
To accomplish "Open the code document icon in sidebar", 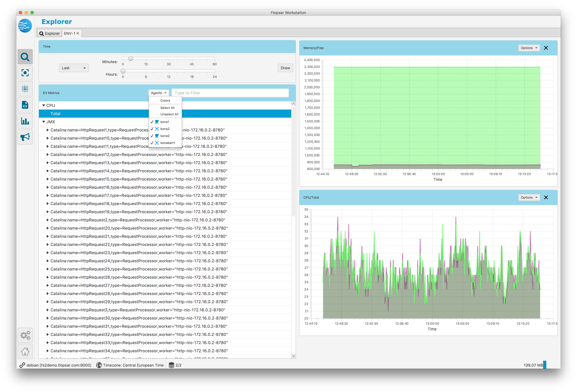I will coord(25,105).
